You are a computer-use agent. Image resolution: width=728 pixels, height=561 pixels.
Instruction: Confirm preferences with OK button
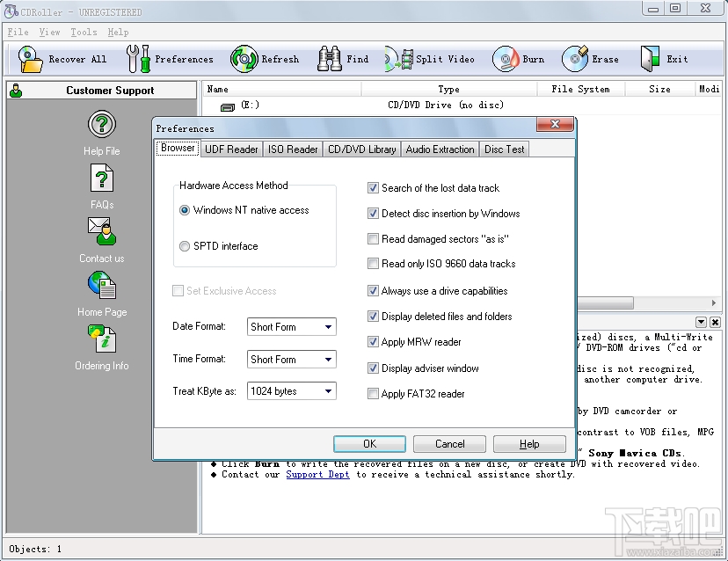[x=369, y=444]
